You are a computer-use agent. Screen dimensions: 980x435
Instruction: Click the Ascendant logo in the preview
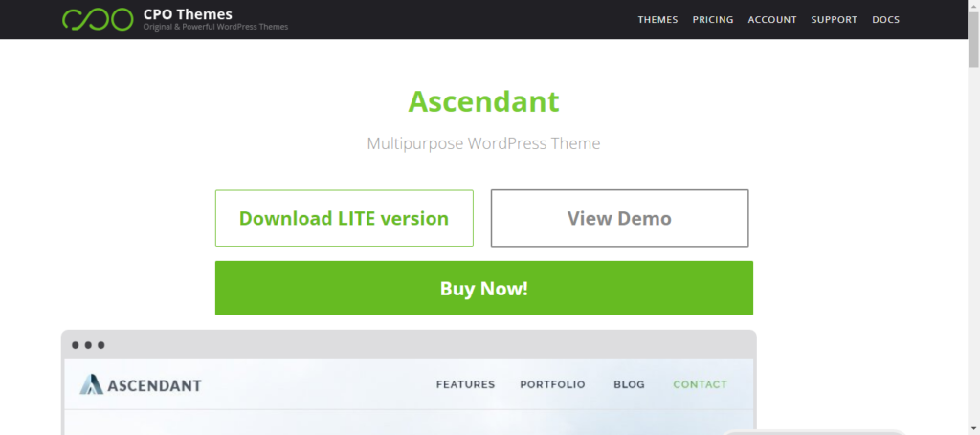[x=141, y=385]
